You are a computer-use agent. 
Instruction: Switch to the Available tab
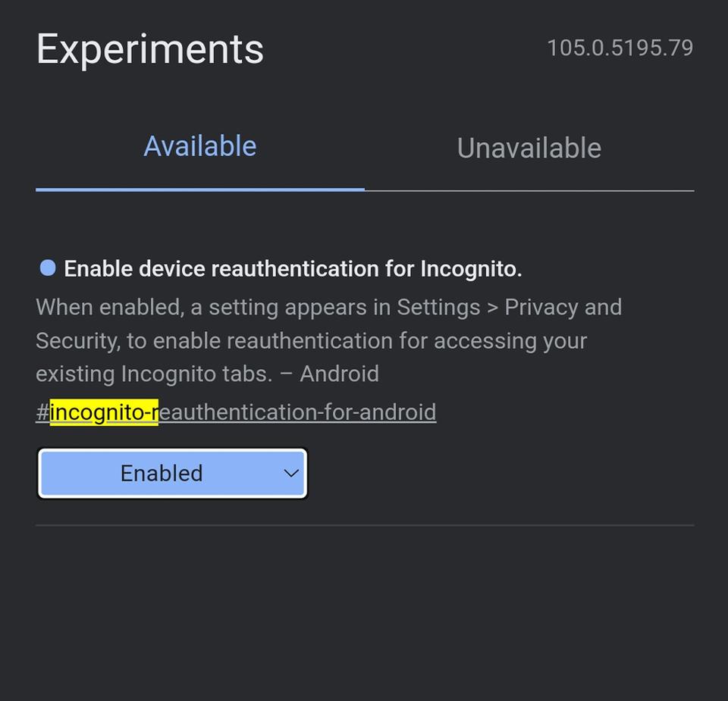point(200,146)
